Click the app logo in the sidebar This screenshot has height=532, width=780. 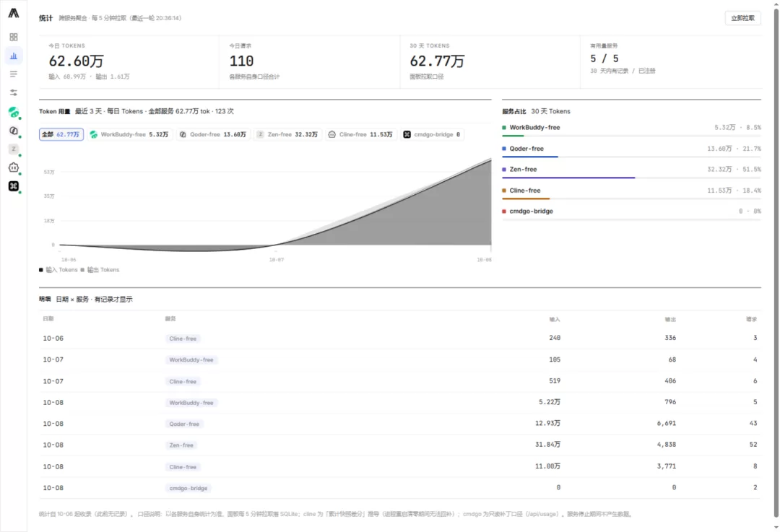tap(14, 14)
